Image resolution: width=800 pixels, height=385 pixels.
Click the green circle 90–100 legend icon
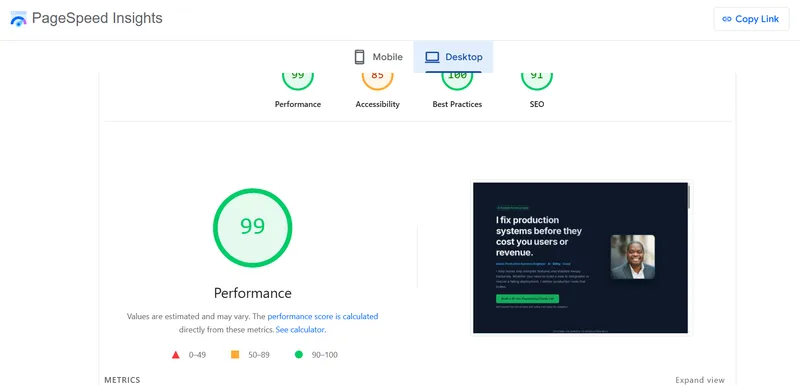[298, 354]
